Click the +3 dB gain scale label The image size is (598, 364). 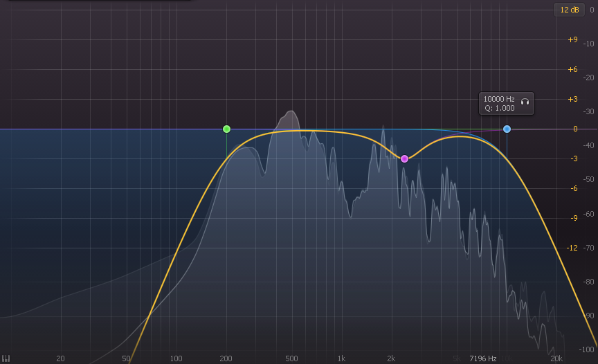tap(572, 100)
